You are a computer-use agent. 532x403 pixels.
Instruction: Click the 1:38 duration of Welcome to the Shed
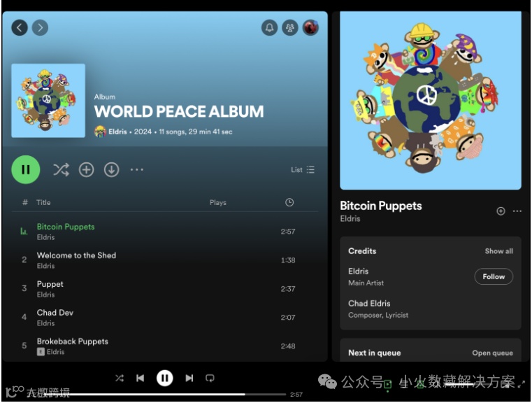coord(288,260)
